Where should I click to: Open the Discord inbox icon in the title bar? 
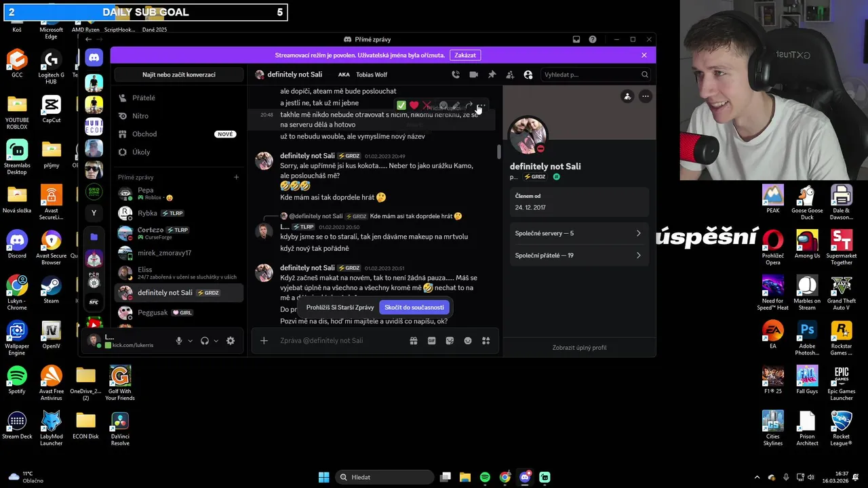576,39
